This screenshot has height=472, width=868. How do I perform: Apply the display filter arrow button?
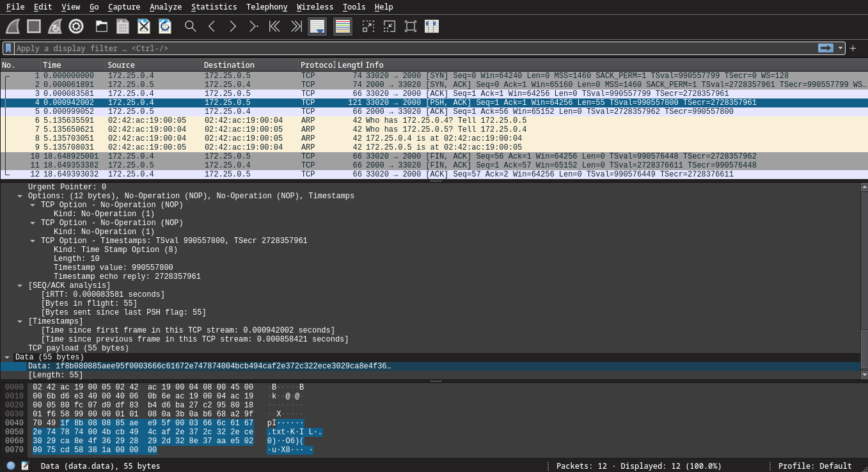(x=826, y=49)
